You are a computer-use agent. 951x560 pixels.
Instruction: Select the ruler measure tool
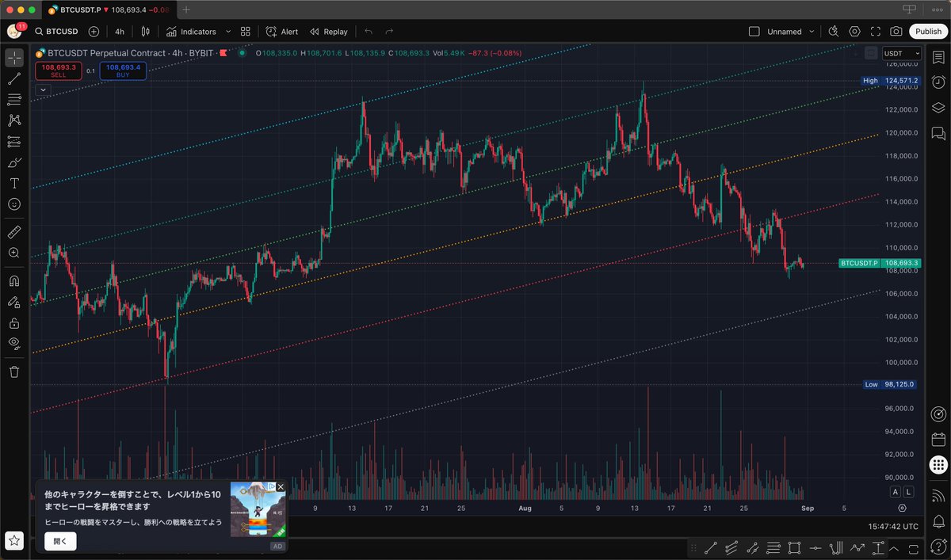click(x=14, y=232)
